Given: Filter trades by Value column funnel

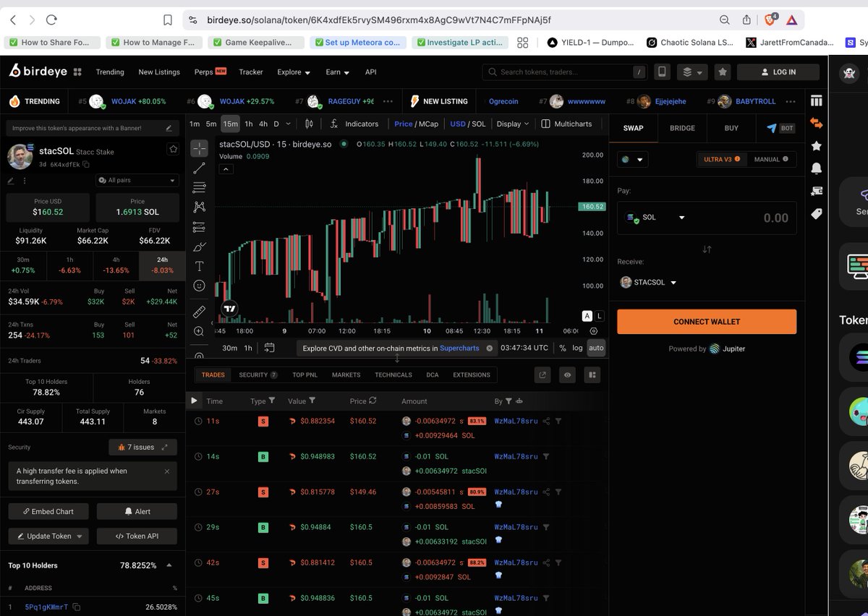Looking at the screenshot, I should pyautogui.click(x=312, y=401).
